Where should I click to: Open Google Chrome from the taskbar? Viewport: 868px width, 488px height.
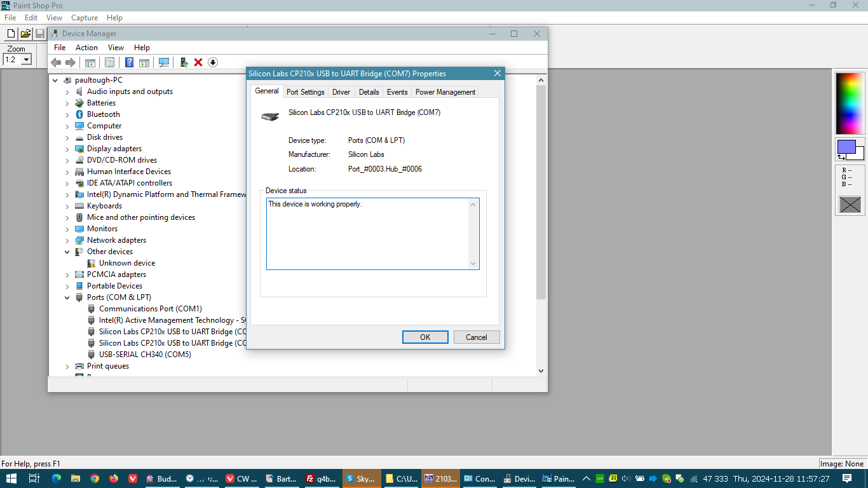(95, 478)
